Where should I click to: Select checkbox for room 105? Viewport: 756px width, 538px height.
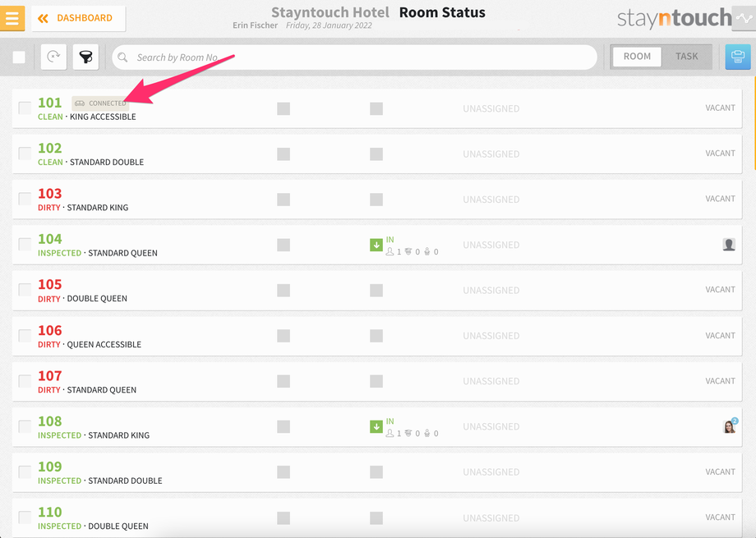tap(25, 290)
